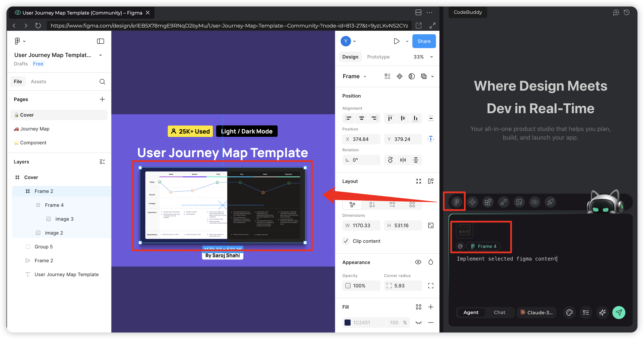Select the image 3 layer
Image resolution: width=644 pixels, height=339 pixels.
coord(64,219)
